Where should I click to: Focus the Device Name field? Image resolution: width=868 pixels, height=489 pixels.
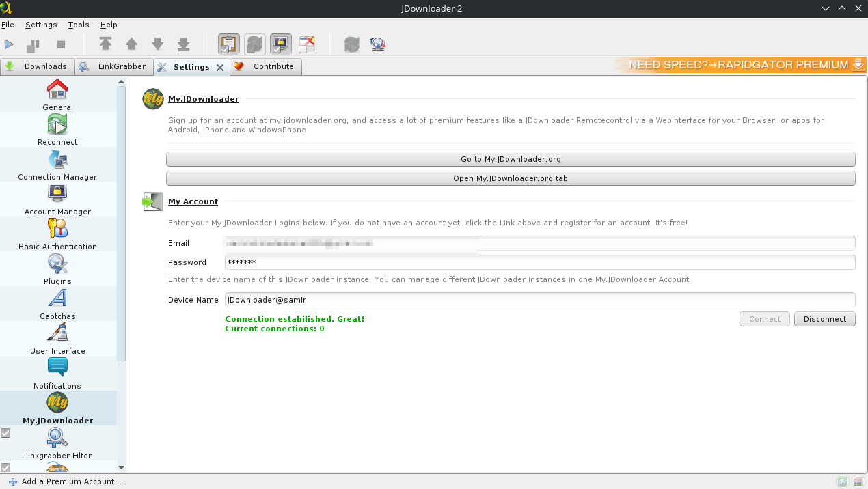click(x=540, y=300)
